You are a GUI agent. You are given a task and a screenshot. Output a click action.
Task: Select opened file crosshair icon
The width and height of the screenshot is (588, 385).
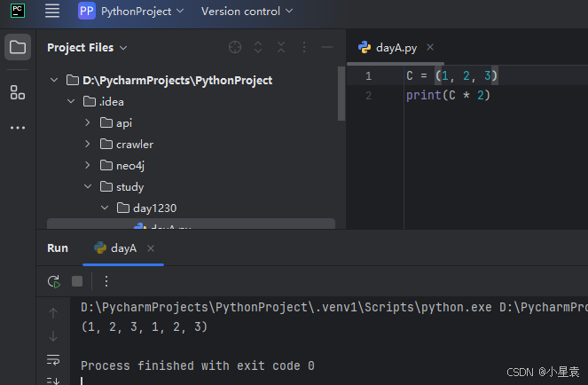tap(235, 47)
